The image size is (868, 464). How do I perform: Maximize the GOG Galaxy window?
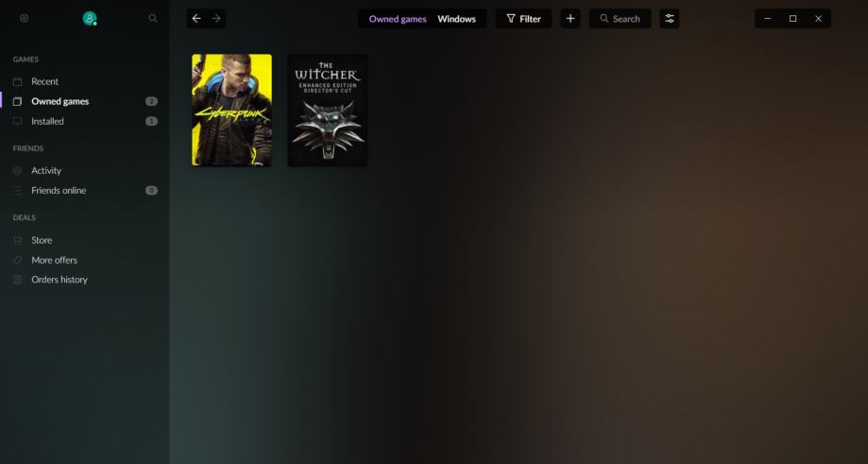coord(792,18)
